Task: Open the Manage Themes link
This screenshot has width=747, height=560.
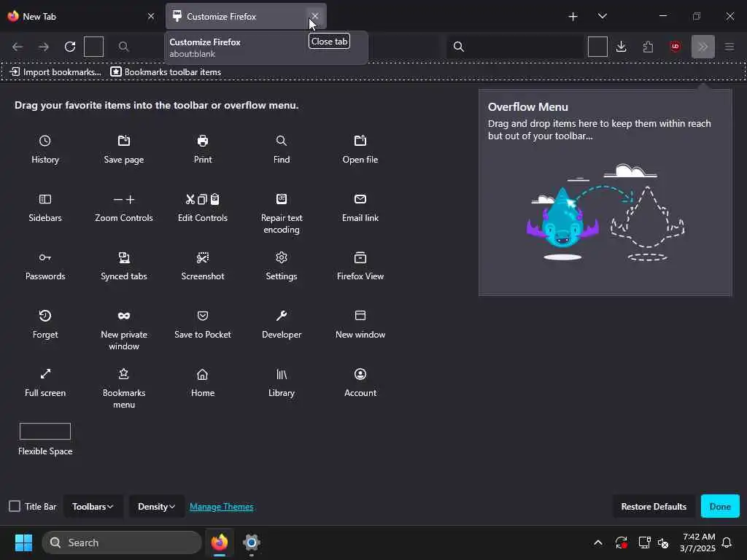Action: [222, 507]
